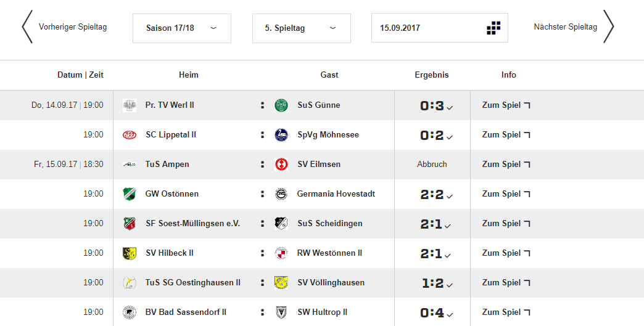Open Zum Spiel link for TuS Ampen match

pos(506,165)
